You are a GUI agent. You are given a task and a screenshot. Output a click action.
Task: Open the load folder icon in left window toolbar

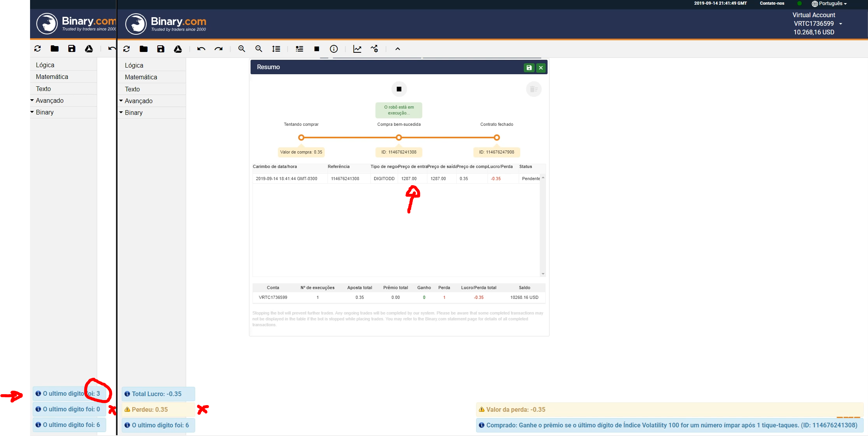(x=55, y=48)
